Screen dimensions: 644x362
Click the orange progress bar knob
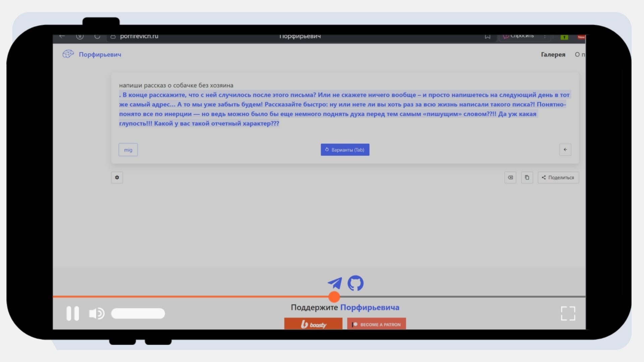(334, 297)
